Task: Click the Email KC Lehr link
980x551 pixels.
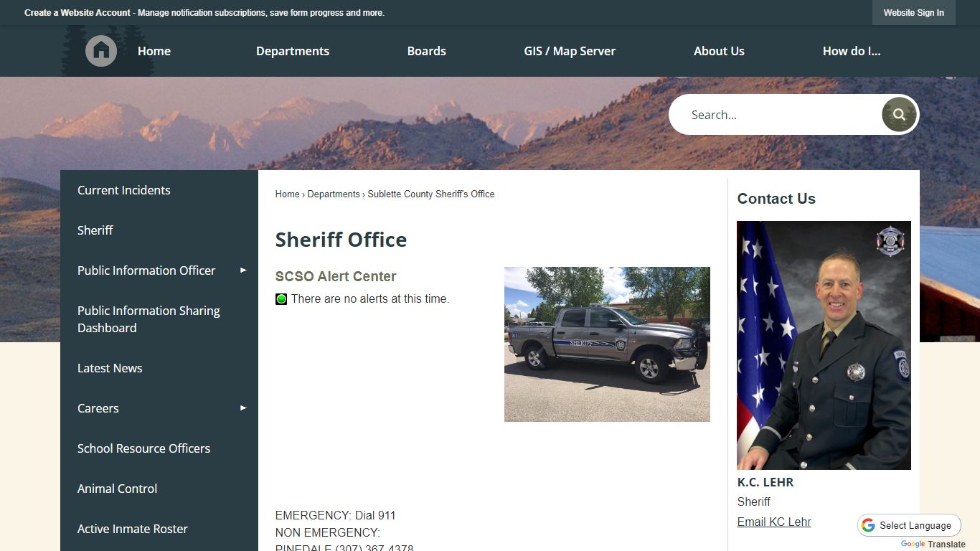Action: point(774,522)
